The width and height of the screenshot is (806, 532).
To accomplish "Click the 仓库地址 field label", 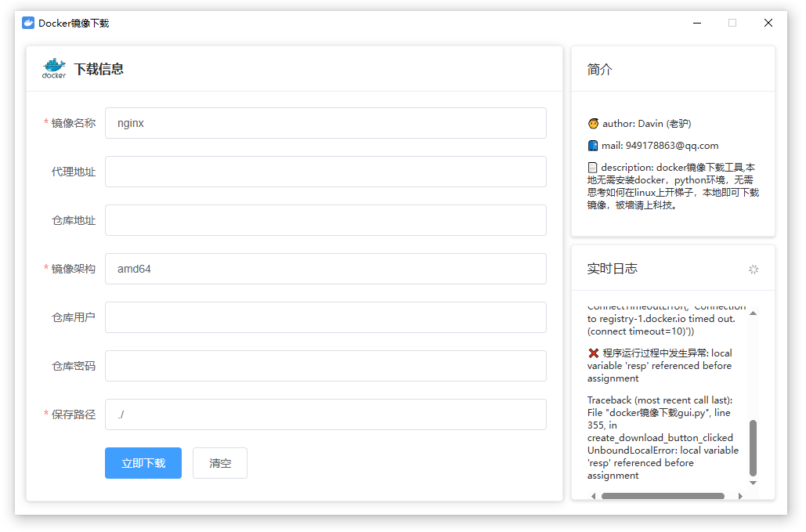I will pos(74,220).
